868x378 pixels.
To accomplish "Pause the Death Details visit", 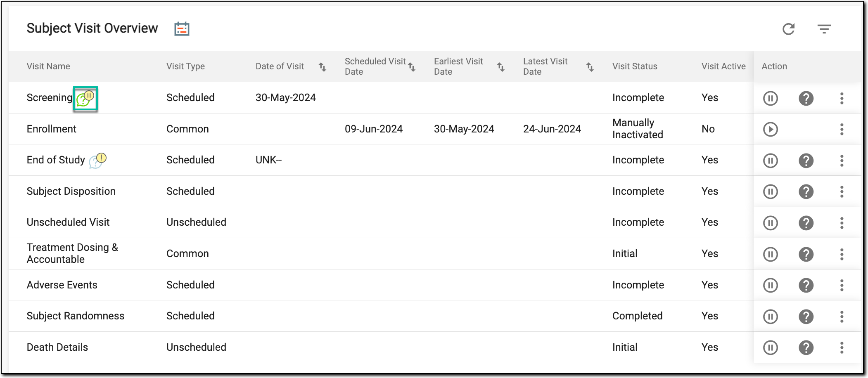I will click(771, 347).
